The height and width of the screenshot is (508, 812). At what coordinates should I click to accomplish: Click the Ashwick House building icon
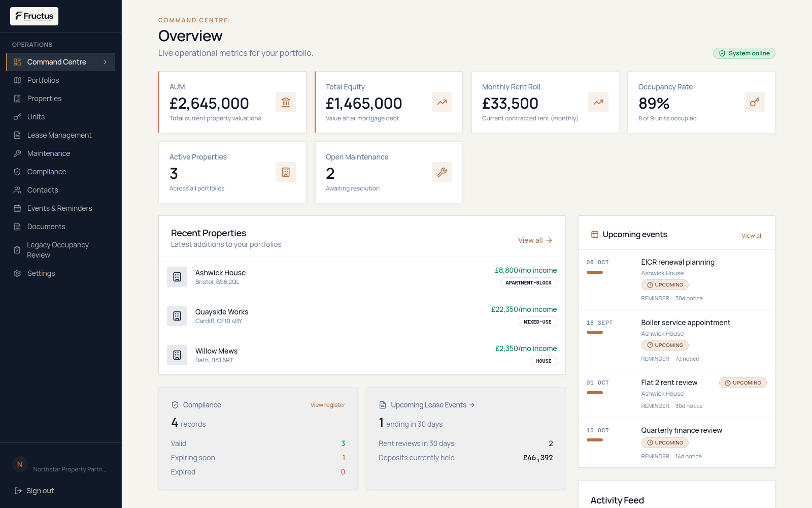(177, 277)
